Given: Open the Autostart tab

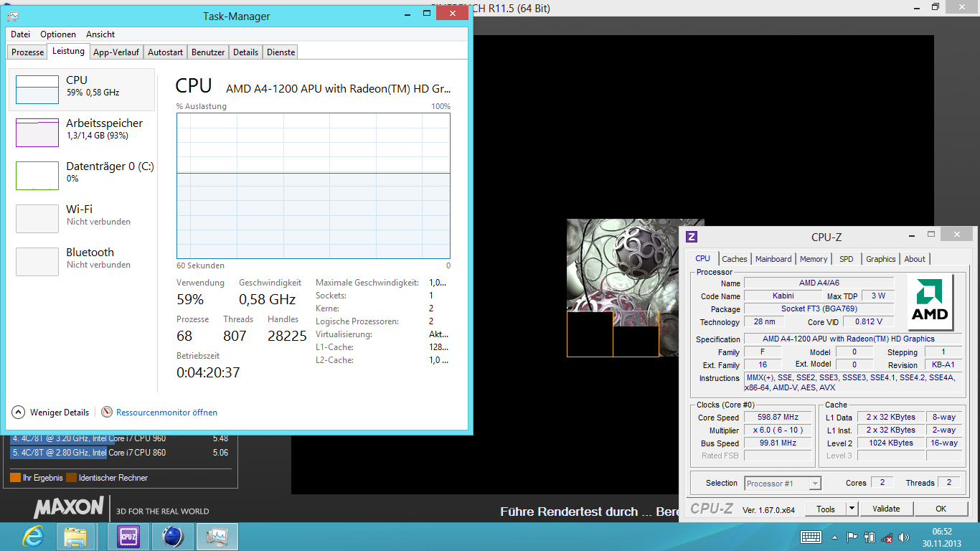Looking at the screenshot, I should pyautogui.click(x=165, y=52).
